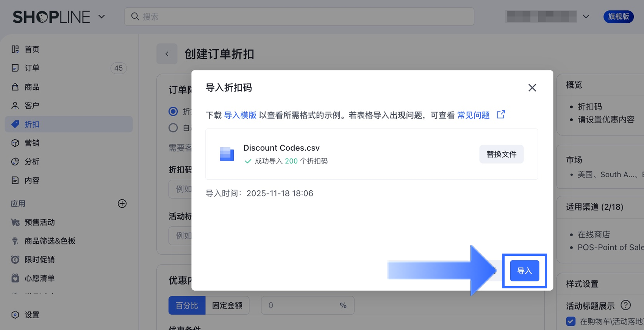Open 分析 in the sidebar
The height and width of the screenshot is (330, 644).
click(69, 162)
